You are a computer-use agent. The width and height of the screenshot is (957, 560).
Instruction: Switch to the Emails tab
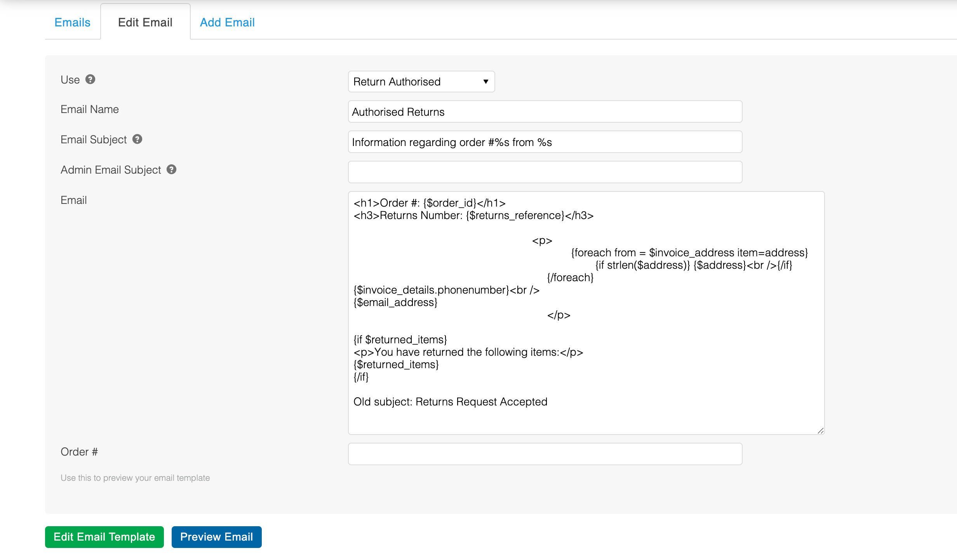click(x=72, y=23)
